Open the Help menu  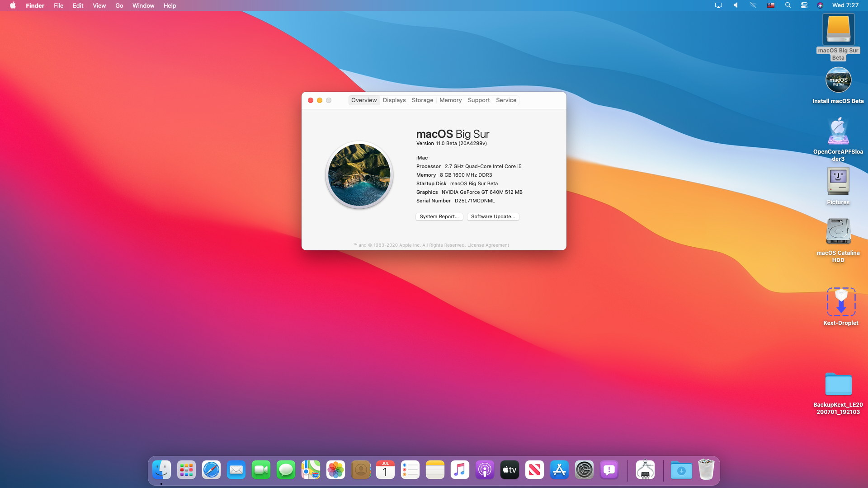tap(170, 5)
